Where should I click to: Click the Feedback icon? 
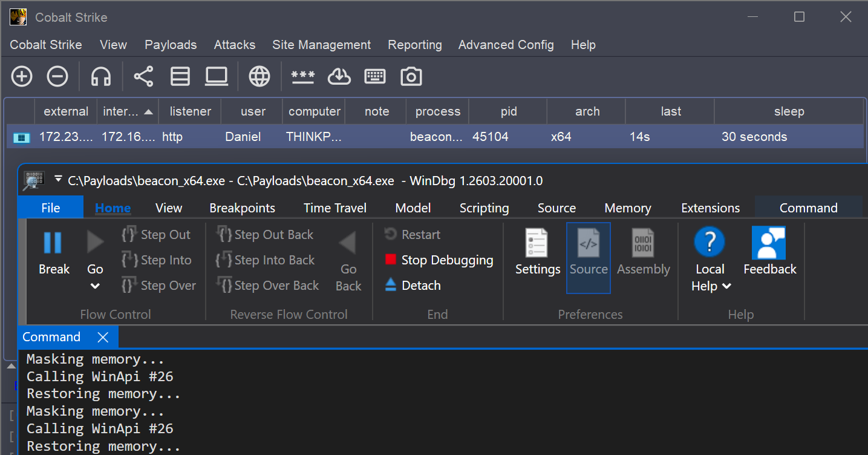tap(769, 243)
